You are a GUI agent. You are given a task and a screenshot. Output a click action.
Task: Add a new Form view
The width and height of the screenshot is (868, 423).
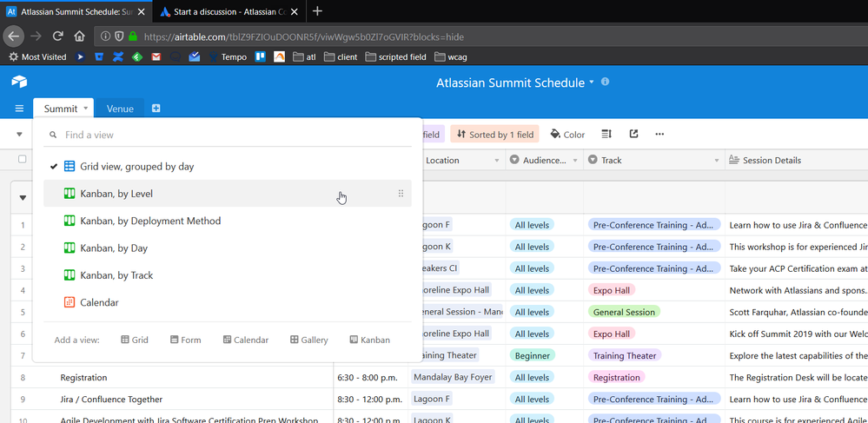point(185,340)
